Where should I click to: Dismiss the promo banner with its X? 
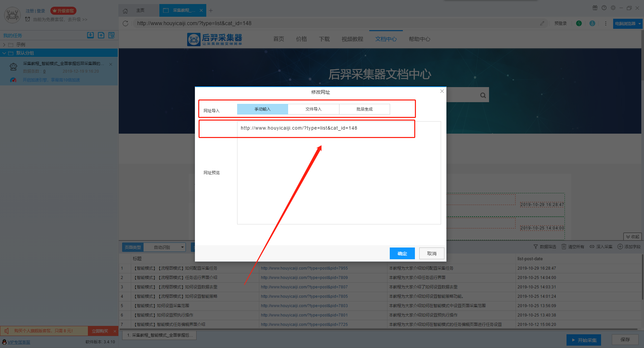coord(115,331)
